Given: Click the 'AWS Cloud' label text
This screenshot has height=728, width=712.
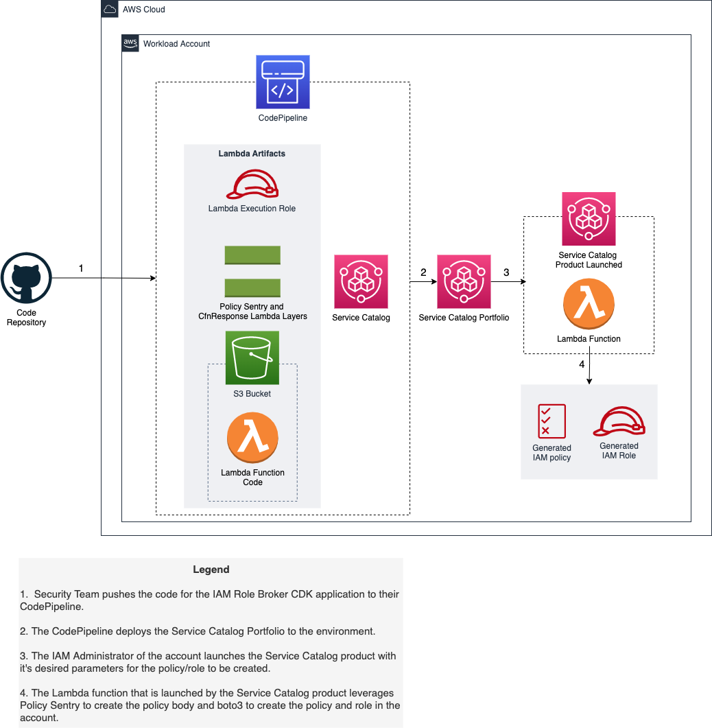Looking at the screenshot, I should pyautogui.click(x=144, y=10).
